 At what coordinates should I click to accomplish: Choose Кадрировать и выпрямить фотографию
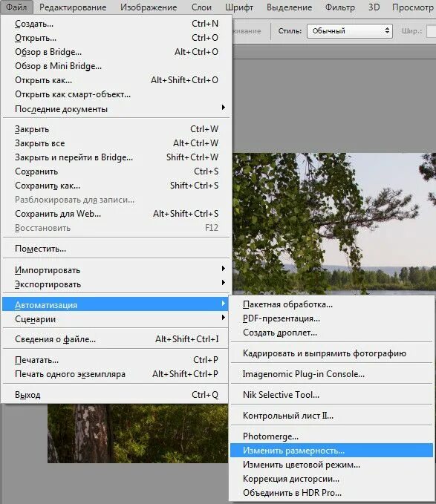pyautogui.click(x=331, y=353)
